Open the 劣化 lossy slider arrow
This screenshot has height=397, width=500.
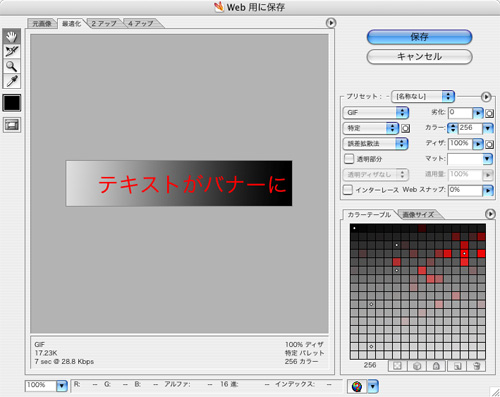click(478, 113)
